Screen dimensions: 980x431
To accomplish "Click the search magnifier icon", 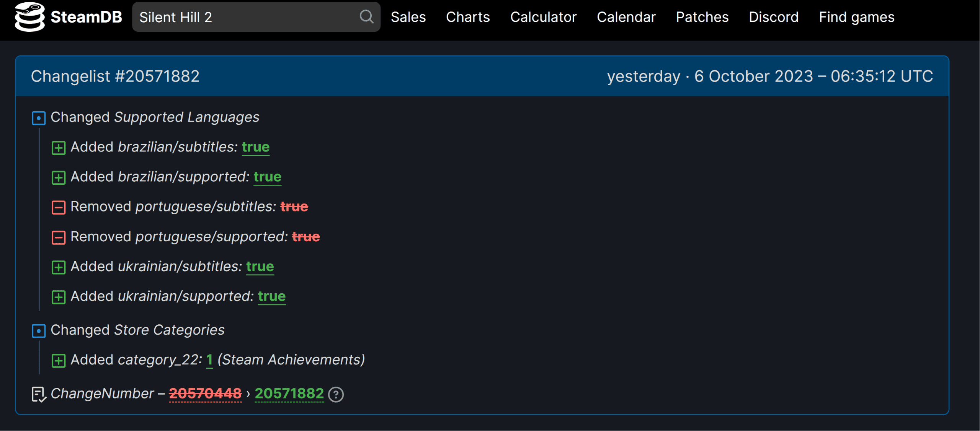I will [366, 17].
